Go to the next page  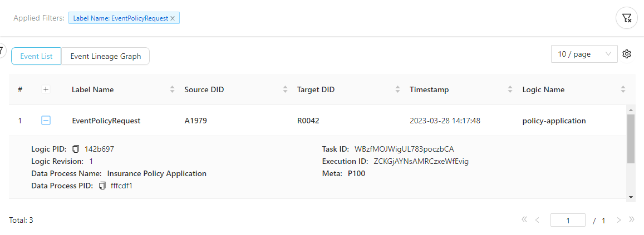click(x=619, y=220)
